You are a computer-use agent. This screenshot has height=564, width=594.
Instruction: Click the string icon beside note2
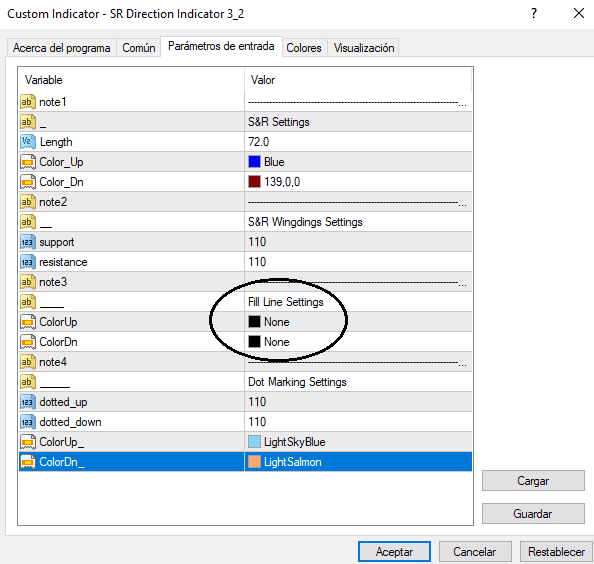[x=28, y=202]
